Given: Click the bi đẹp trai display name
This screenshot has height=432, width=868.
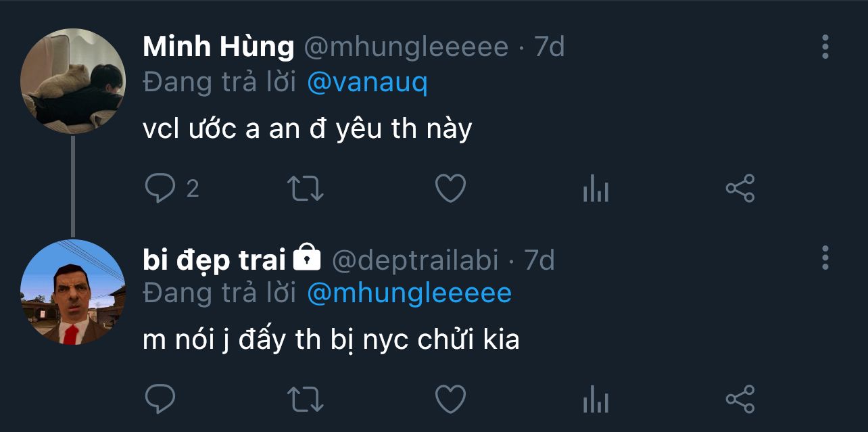Looking at the screenshot, I should coord(214,260).
